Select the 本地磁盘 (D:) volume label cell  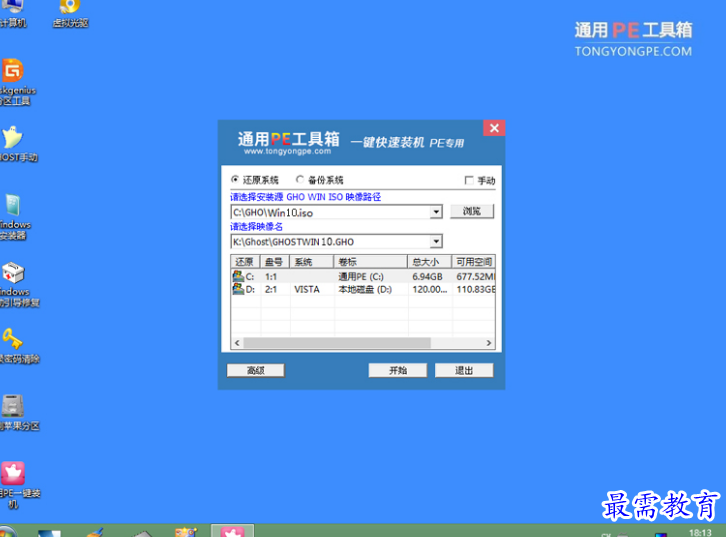(365, 289)
